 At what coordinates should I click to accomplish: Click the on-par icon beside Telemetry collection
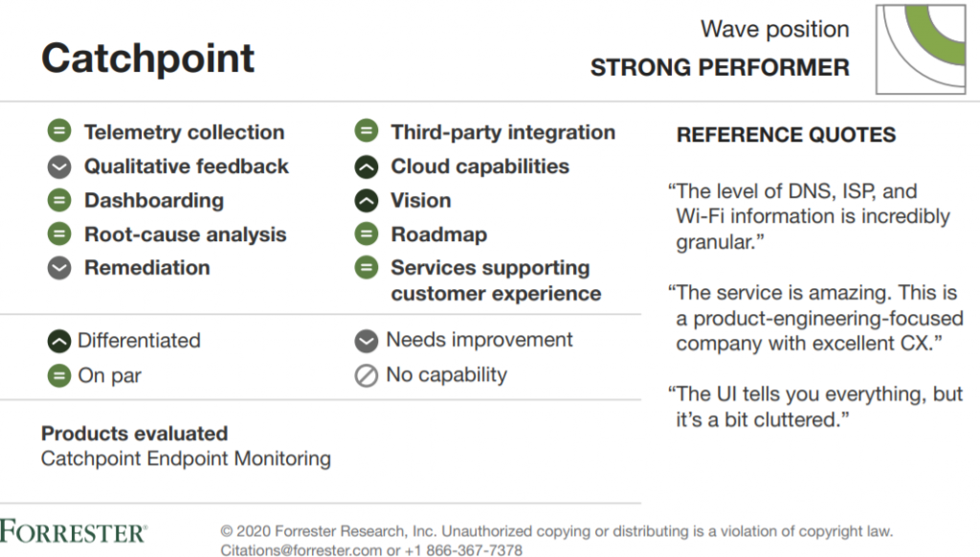coord(59,131)
